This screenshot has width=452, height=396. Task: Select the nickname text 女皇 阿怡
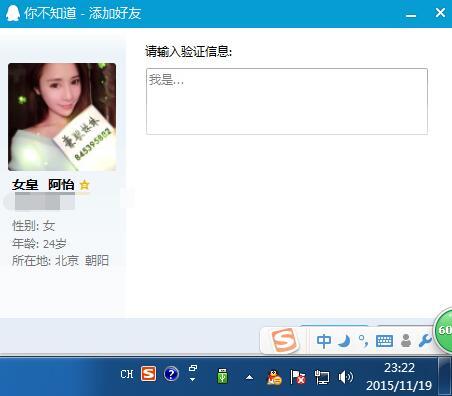(43, 184)
